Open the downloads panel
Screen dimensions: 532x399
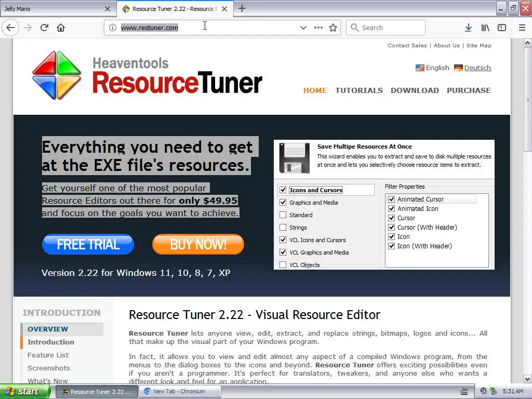(468, 28)
